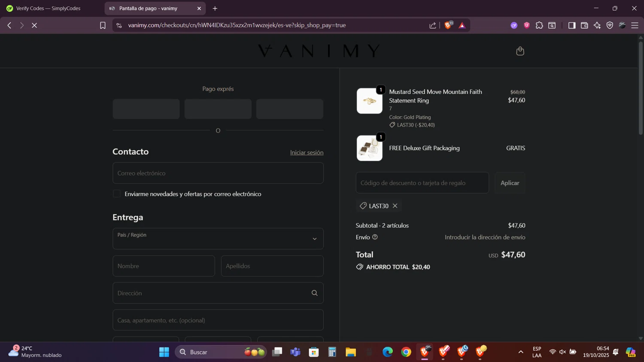Viewport: 644px width, 362px height.
Task: Open the clock showing 06:54
Action: pos(596,352)
